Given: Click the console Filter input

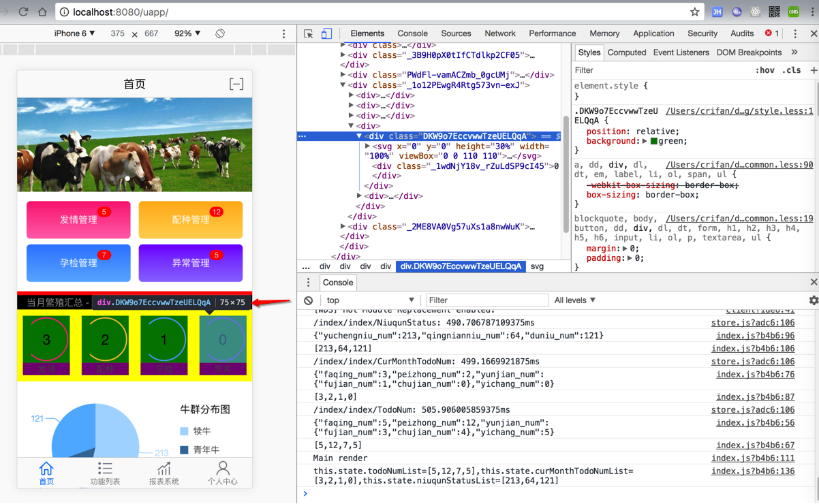Looking at the screenshot, I should click(x=486, y=300).
